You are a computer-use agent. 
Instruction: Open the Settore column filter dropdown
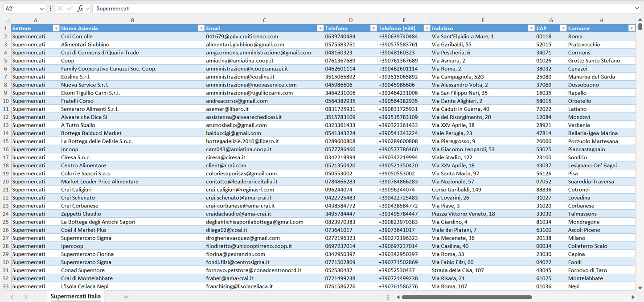tap(56, 28)
